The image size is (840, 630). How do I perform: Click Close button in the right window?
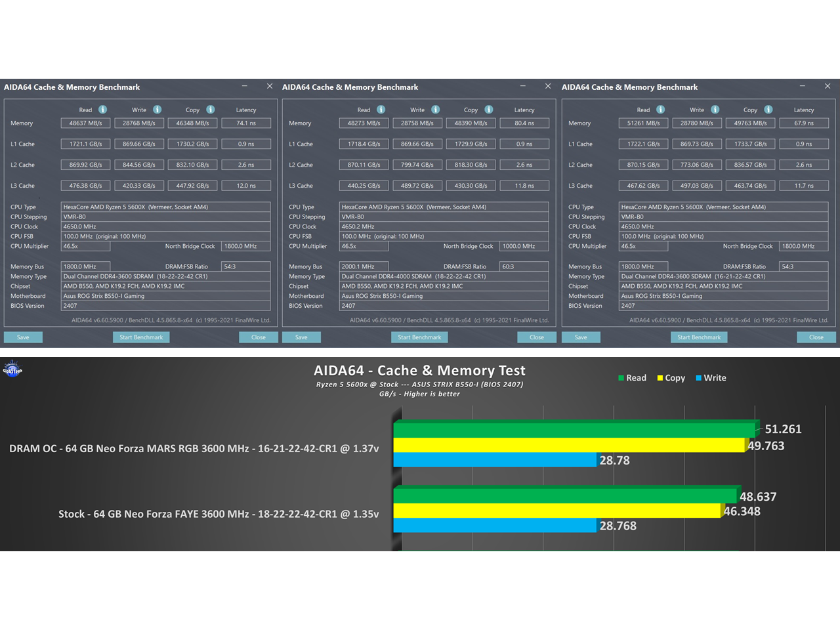[816, 337]
